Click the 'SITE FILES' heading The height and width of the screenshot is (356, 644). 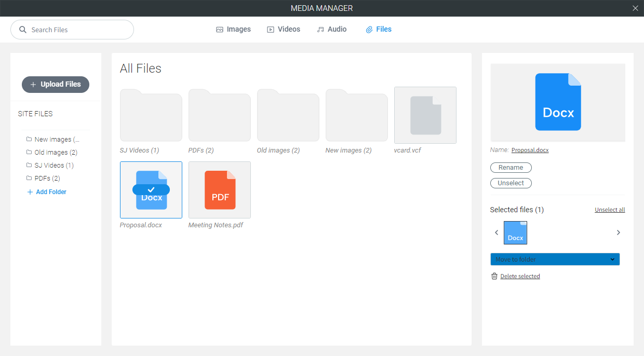(x=35, y=114)
